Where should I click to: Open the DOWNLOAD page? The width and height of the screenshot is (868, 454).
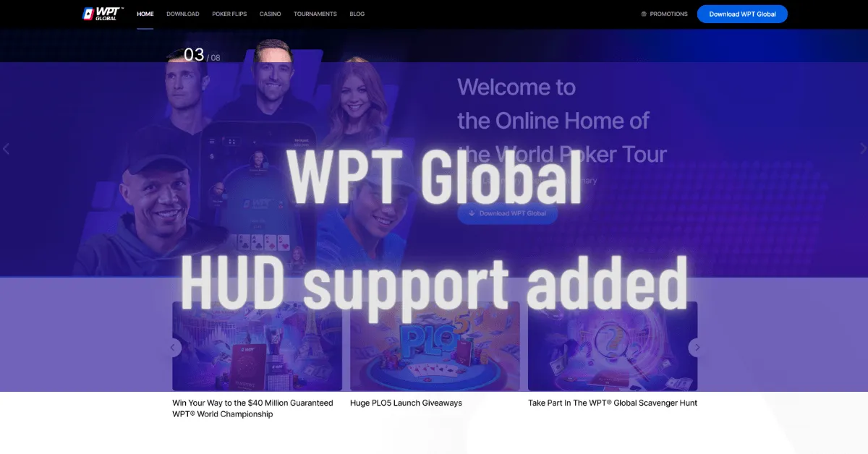pos(183,13)
